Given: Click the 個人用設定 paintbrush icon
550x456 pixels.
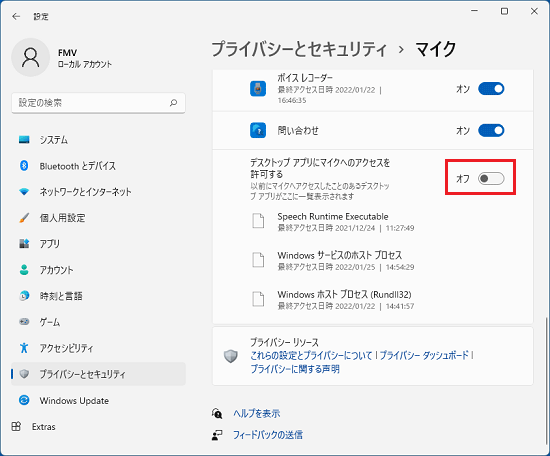Looking at the screenshot, I should (x=24, y=218).
